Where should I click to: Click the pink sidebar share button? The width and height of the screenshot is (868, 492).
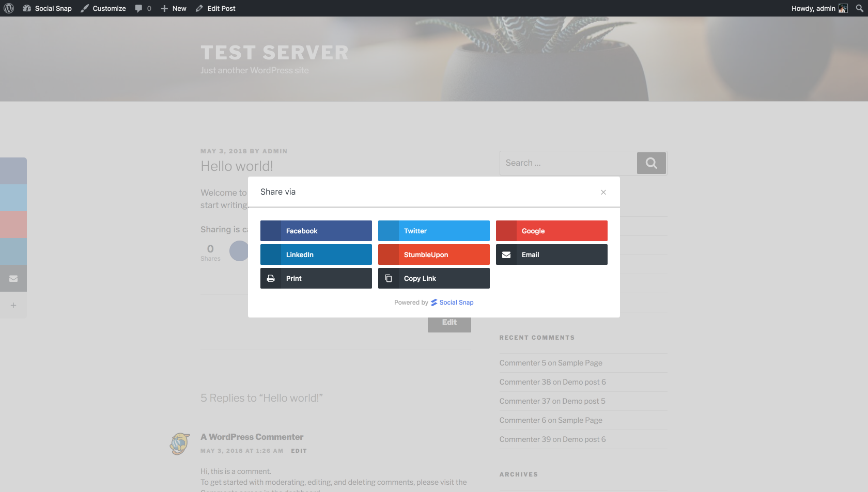[13, 225]
